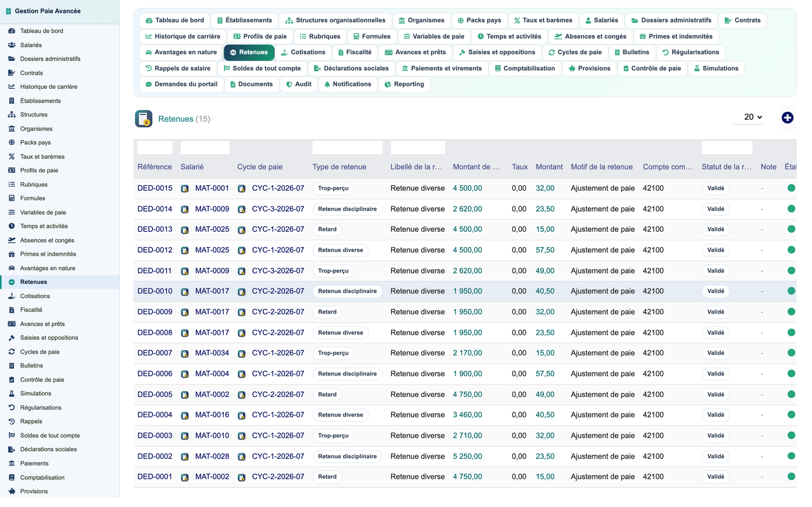Click the Salarié filter input field
The height and width of the screenshot is (507, 812).
[x=205, y=148]
